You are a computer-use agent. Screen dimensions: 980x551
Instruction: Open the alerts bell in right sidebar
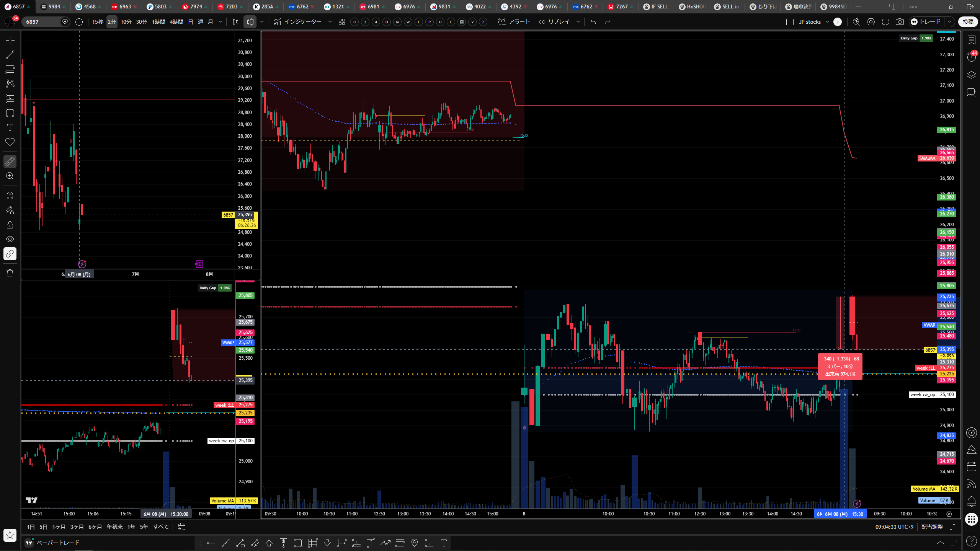click(971, 501)
